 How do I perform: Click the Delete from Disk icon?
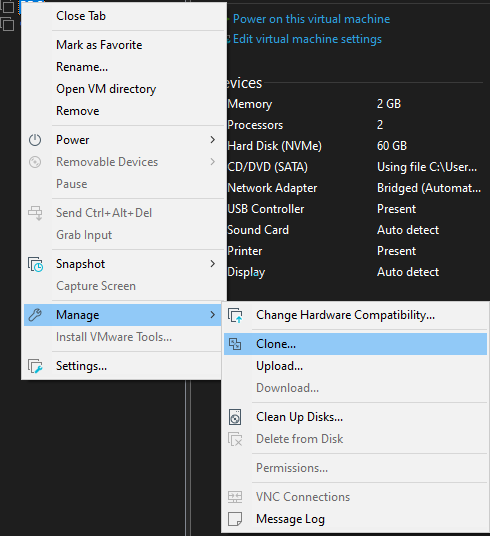[x=235, y=439]
